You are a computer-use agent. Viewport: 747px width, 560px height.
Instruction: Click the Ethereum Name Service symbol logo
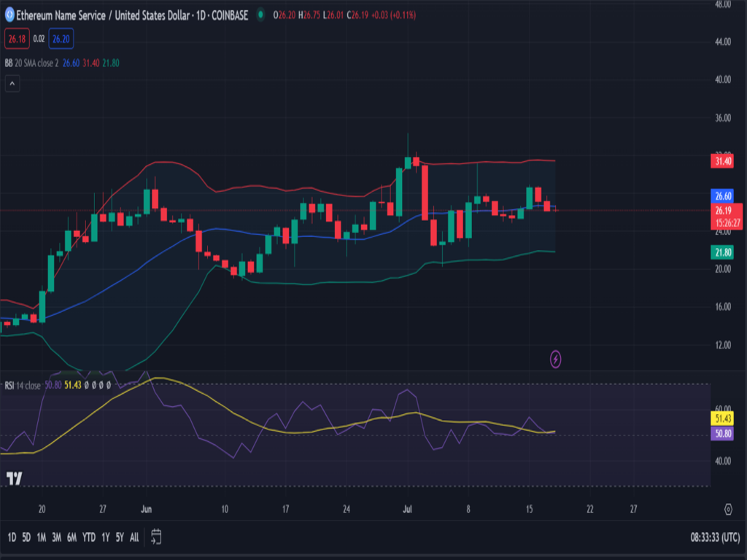(9, 15)
